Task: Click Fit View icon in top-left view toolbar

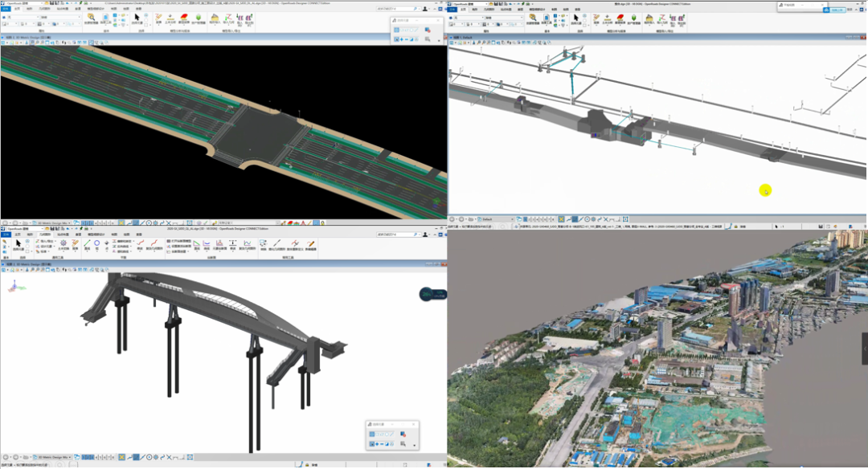Action: (x=47, y=42)
